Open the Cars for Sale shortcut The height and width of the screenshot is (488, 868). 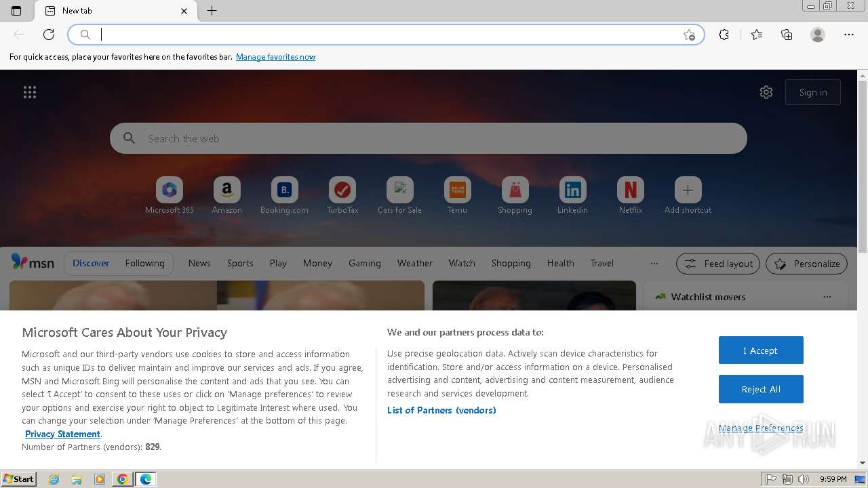click(x=400, y=196)
